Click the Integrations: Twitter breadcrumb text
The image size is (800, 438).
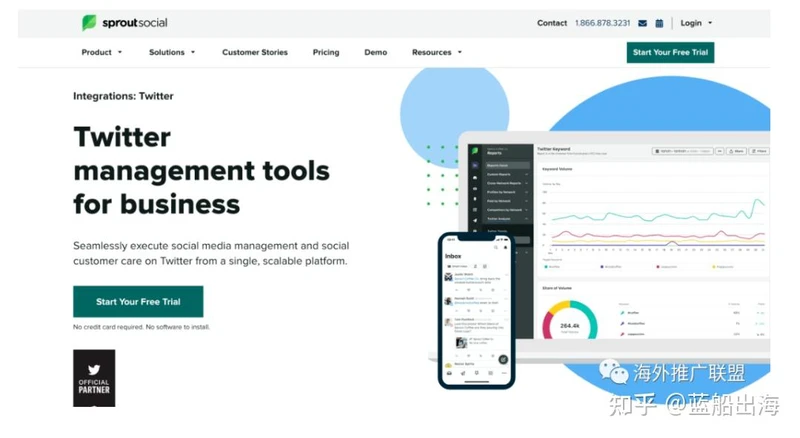point(123,96)
